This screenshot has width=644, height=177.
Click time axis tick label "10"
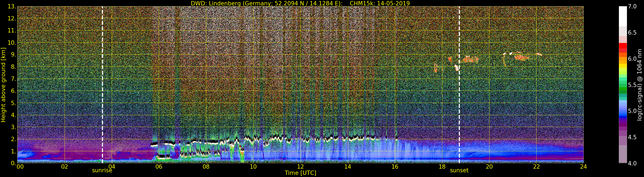coord(253,166)
